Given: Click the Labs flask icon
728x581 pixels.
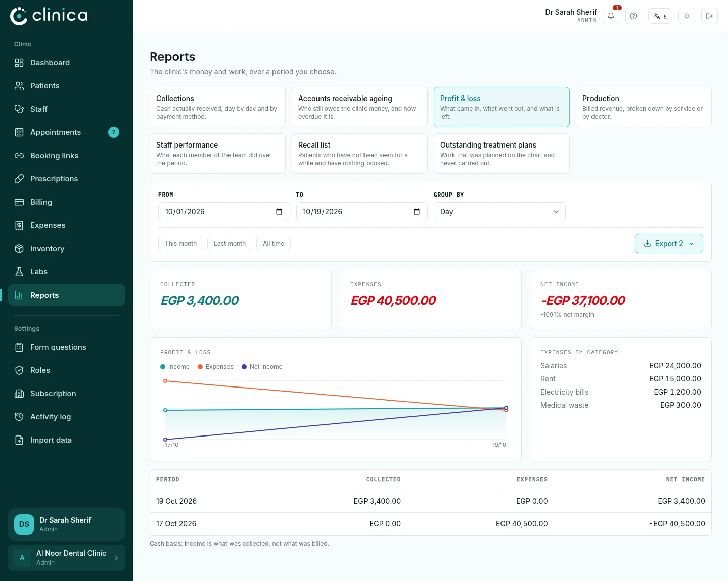Looking at the screenshot, I should coord(19,272).
